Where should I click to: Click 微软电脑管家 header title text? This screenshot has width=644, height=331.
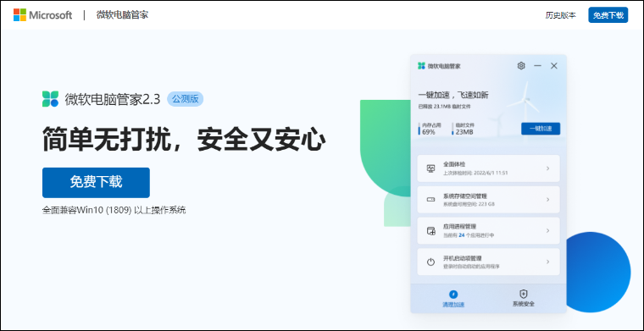[x=122, y=15]
